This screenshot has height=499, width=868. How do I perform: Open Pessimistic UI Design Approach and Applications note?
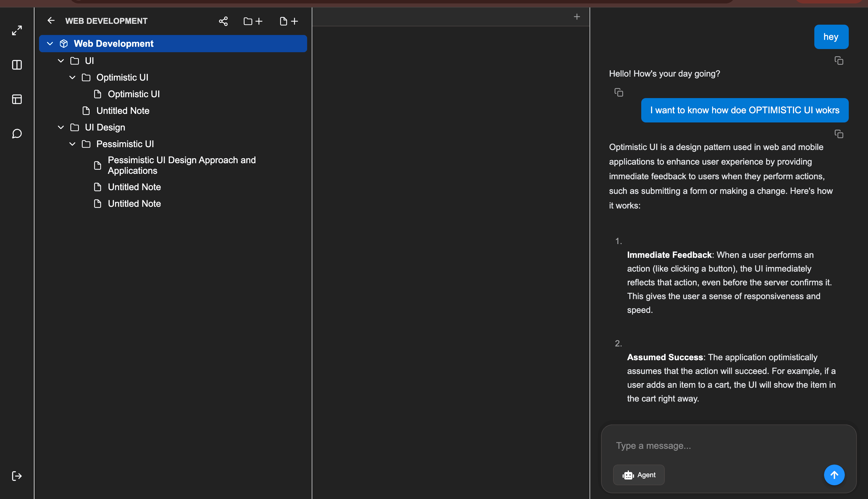coord(181,165)
